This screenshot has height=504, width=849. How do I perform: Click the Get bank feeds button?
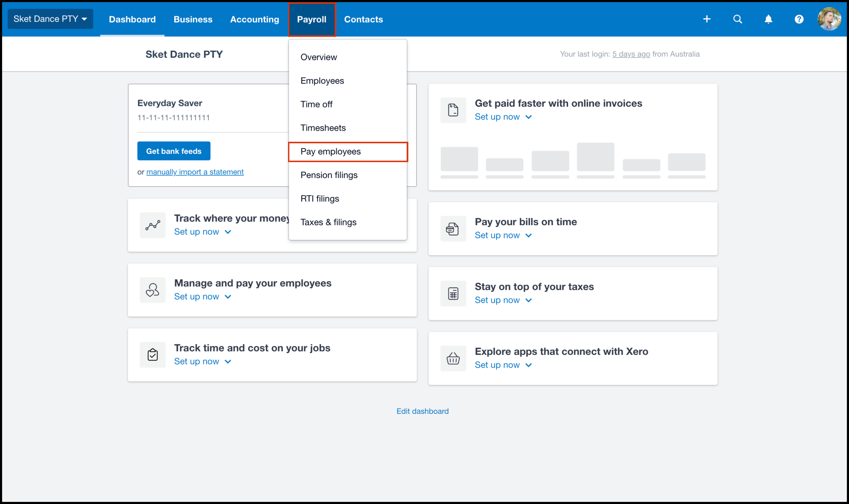point(174,151)
